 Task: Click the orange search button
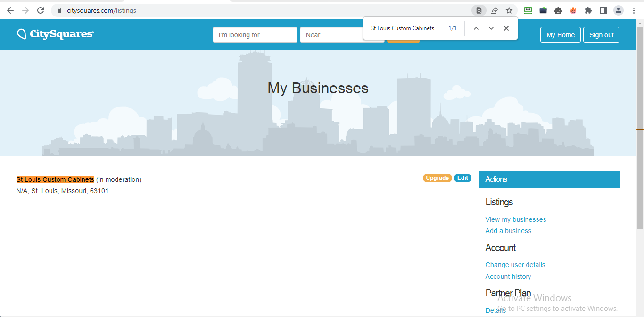(404, 41)
